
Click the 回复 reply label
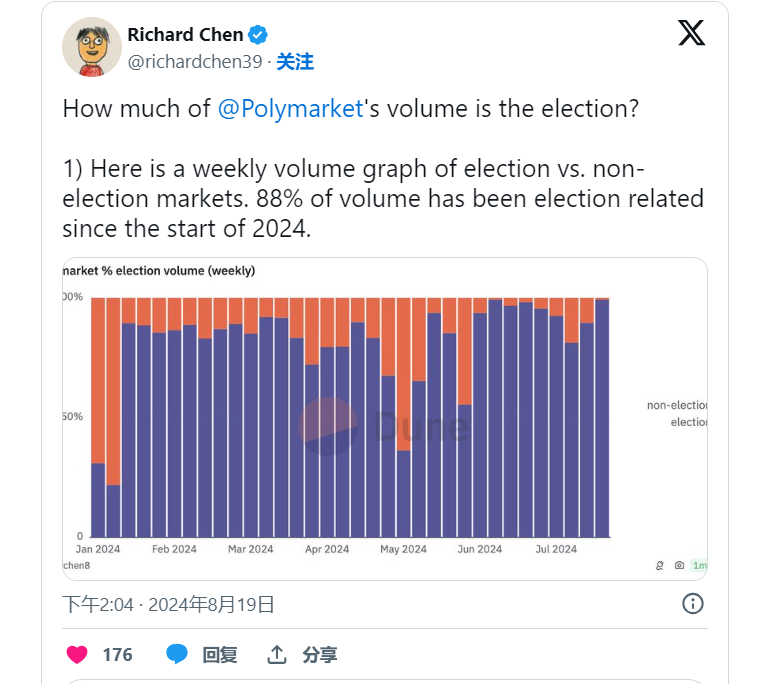220,655
